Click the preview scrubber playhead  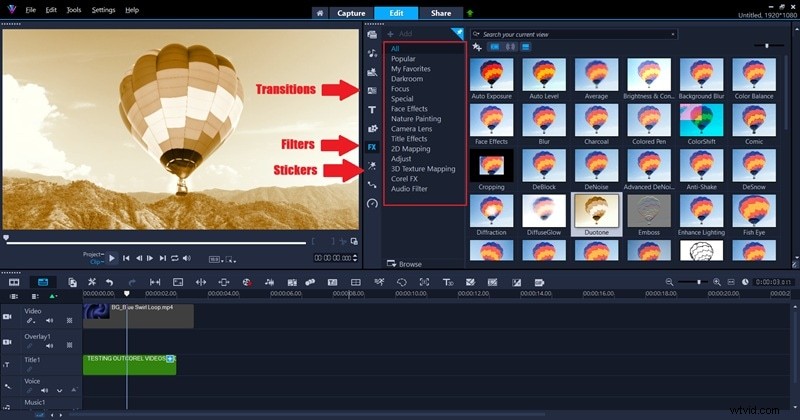pos(6,238)
